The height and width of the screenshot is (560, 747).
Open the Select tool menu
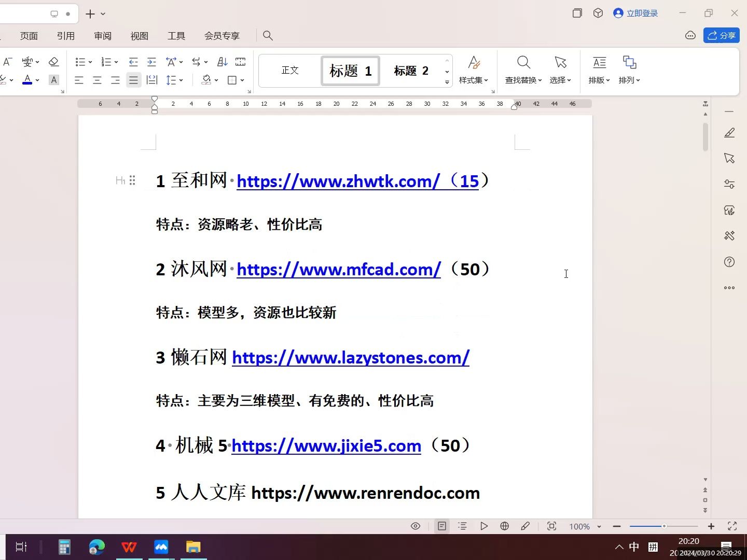pos(560,69)
